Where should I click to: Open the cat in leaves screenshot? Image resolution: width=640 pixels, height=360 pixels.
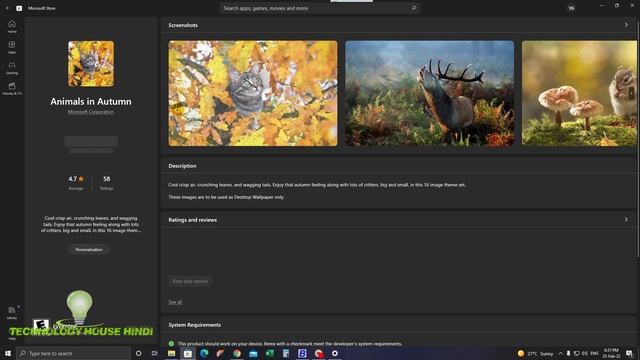[253, 93]
